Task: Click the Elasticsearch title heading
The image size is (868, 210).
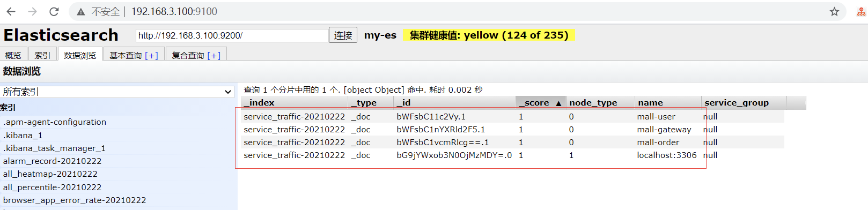Action: pyautogui.click(x=61, y=35)
